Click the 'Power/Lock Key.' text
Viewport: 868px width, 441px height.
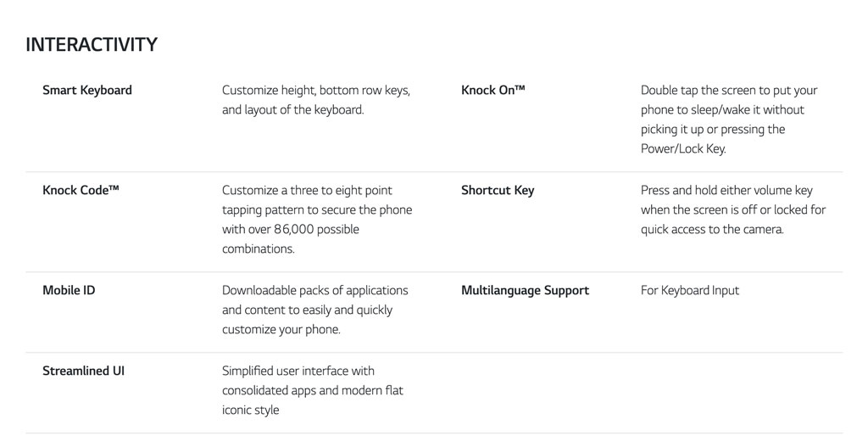[683, 148]
